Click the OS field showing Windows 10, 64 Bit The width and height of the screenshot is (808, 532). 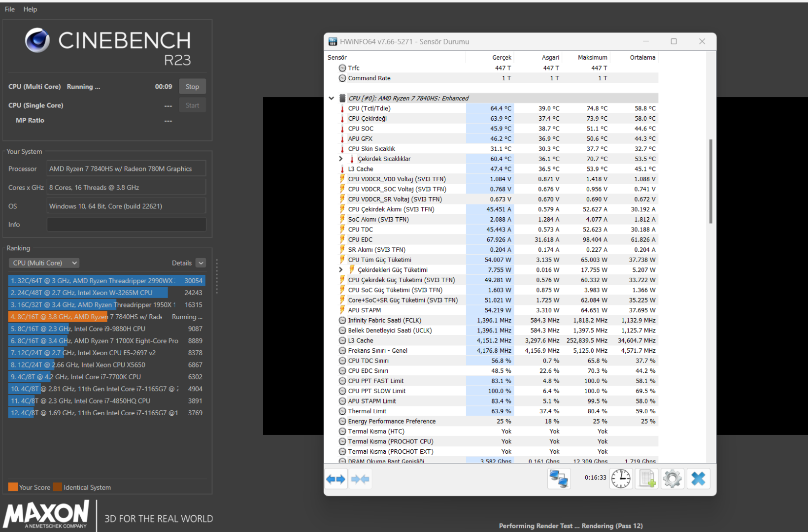click(x=126, y=206)
